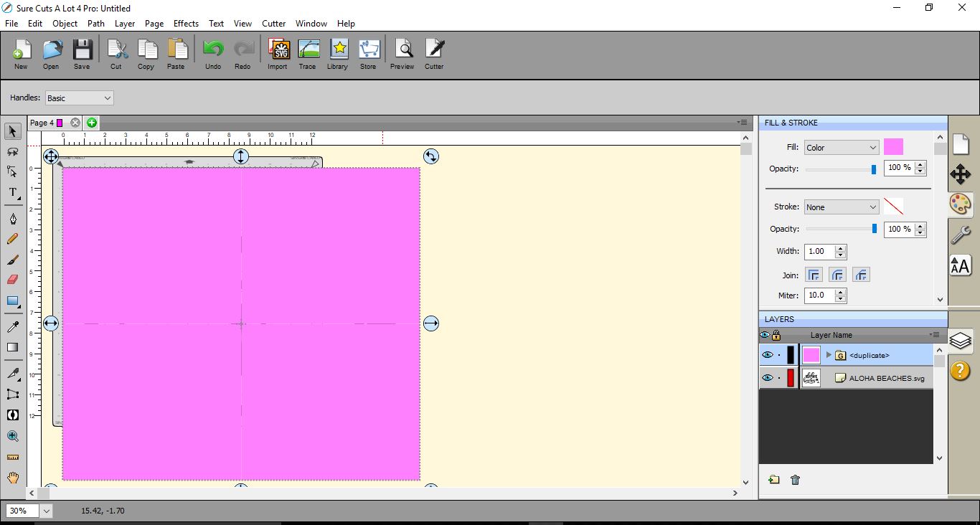
Task: Select the Rectangle shape tool
Action: (13, 301)
